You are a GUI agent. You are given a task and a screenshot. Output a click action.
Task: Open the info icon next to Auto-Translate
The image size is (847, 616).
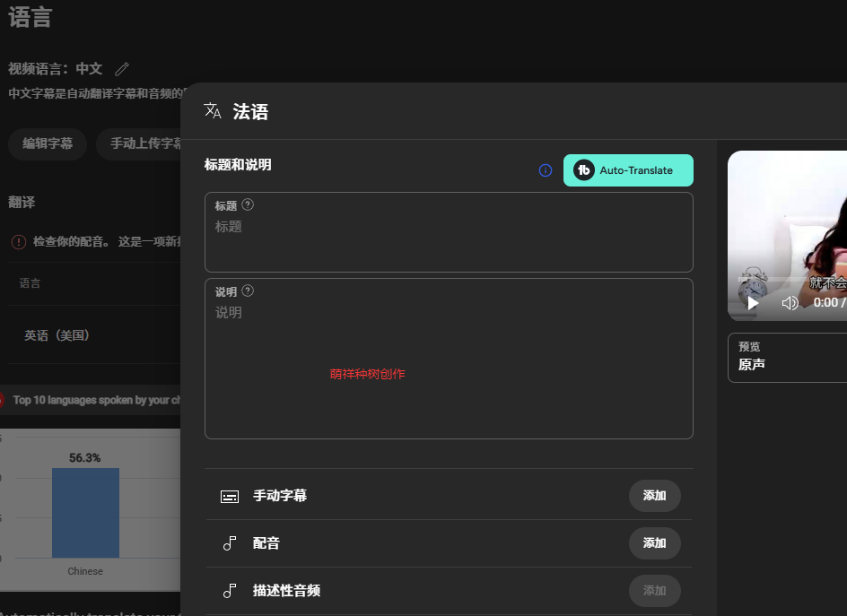click(546, 170)
